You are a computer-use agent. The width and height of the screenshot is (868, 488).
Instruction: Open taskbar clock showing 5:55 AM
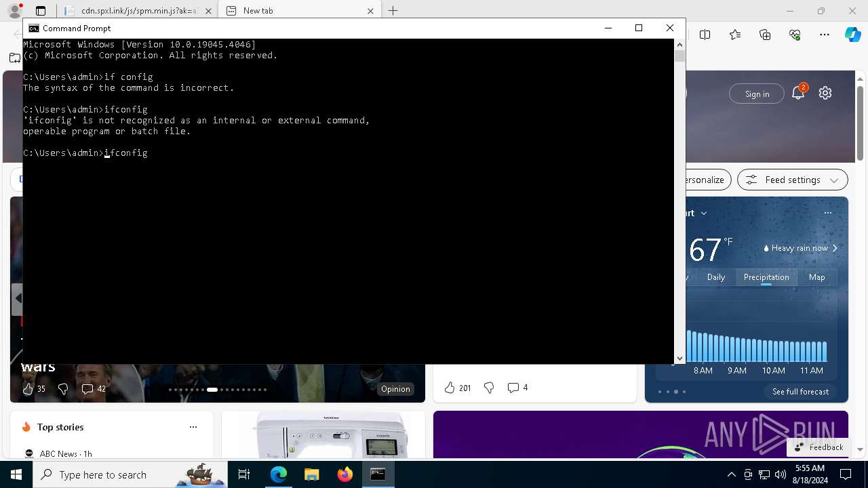[810, 474]
